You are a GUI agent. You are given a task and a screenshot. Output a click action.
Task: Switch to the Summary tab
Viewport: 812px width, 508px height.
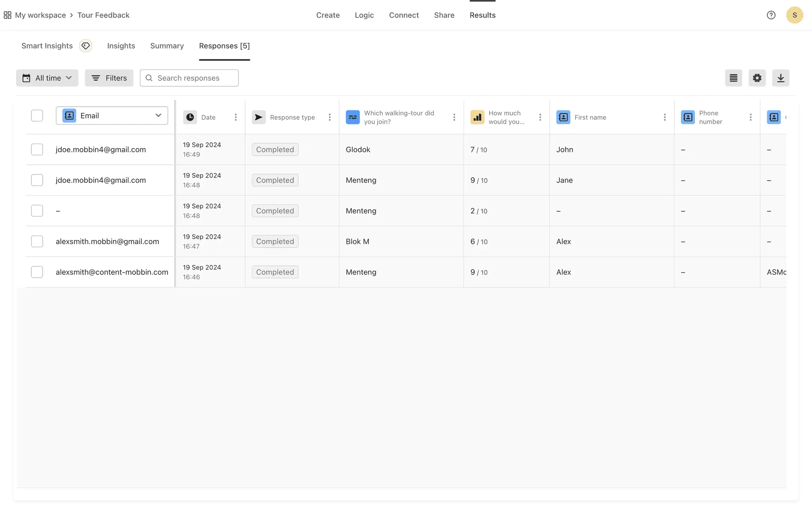(x=167, y=46)
